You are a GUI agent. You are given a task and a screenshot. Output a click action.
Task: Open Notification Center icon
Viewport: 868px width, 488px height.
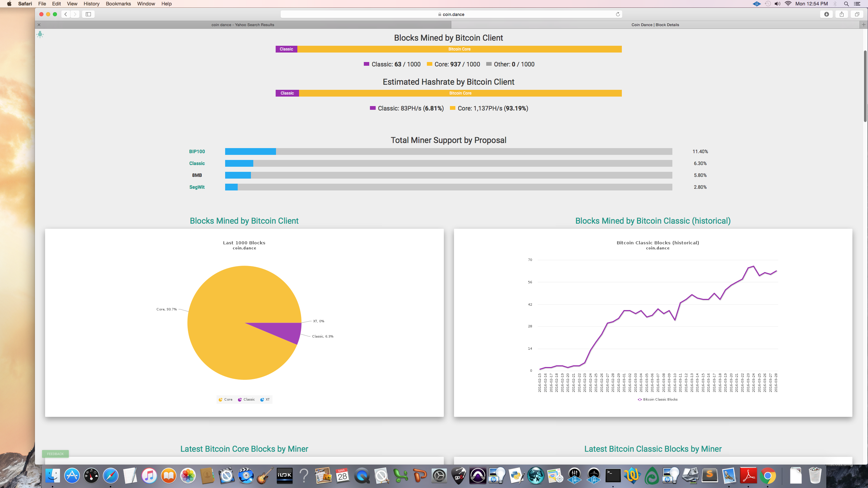pyautogui.click(x=857, y=4)
